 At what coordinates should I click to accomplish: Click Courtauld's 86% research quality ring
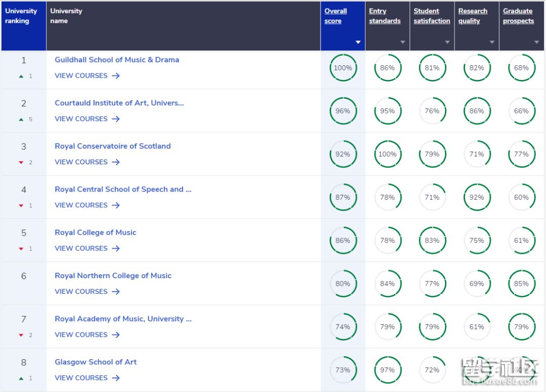pos(477,111)
